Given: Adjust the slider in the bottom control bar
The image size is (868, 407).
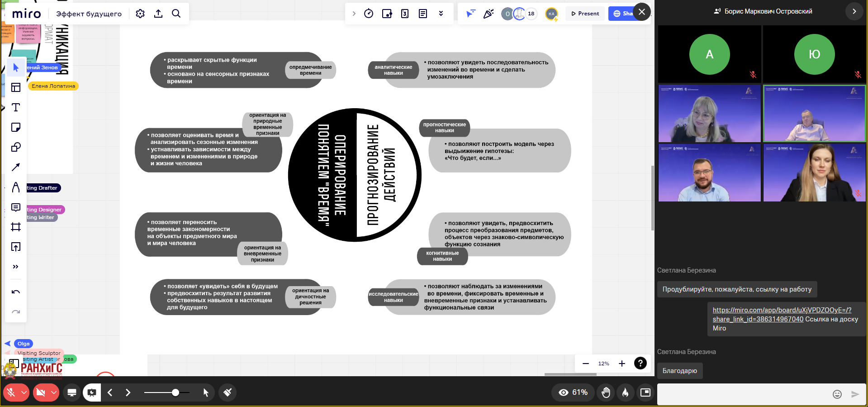Looking at the screenshot, I should point(175,393).
